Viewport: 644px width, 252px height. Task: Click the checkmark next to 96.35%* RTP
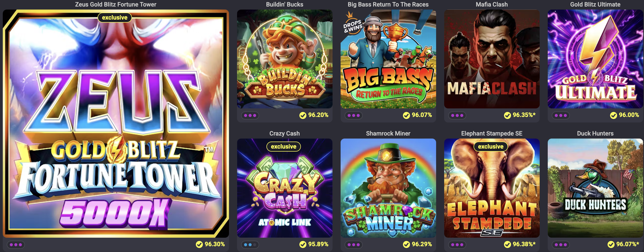(x=508, y=115)
